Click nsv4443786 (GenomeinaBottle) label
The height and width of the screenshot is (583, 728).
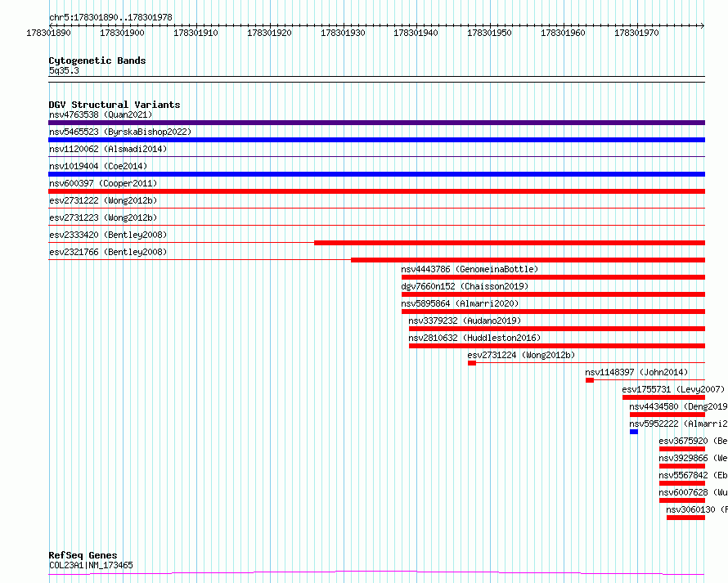pos(470,269)
